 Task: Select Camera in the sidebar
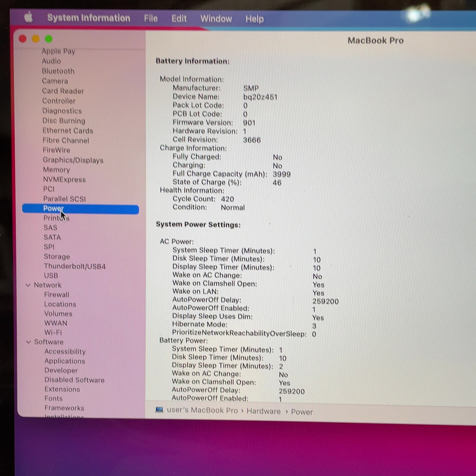55,81
